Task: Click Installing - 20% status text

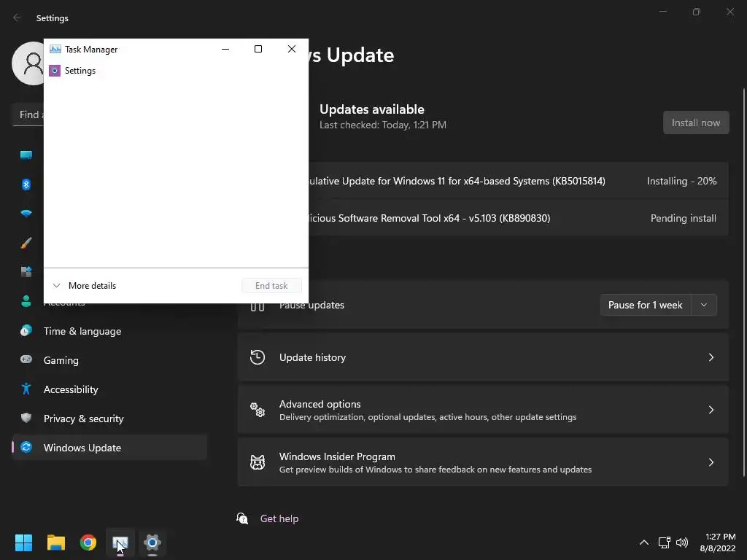Action: coord(682,181)
